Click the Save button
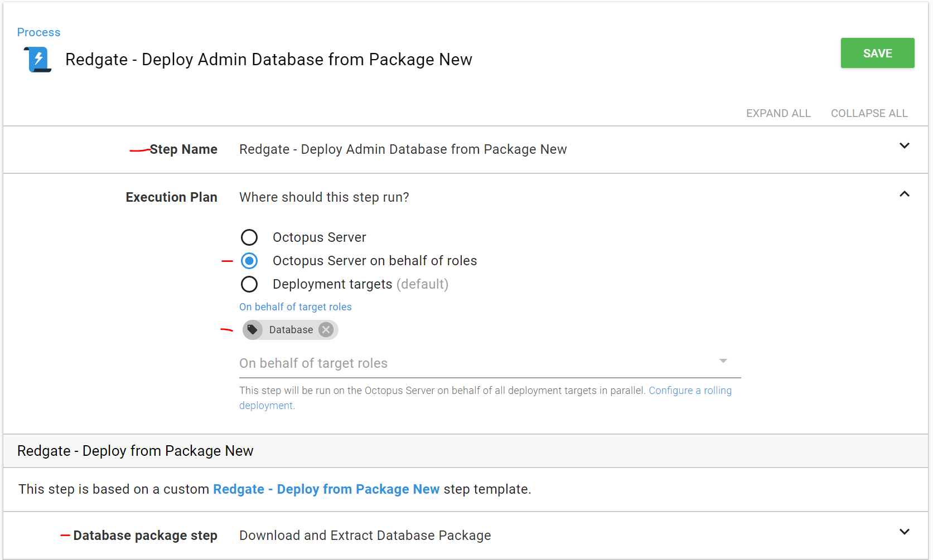This screenshot has width=933, height=560. coord(877,53)
